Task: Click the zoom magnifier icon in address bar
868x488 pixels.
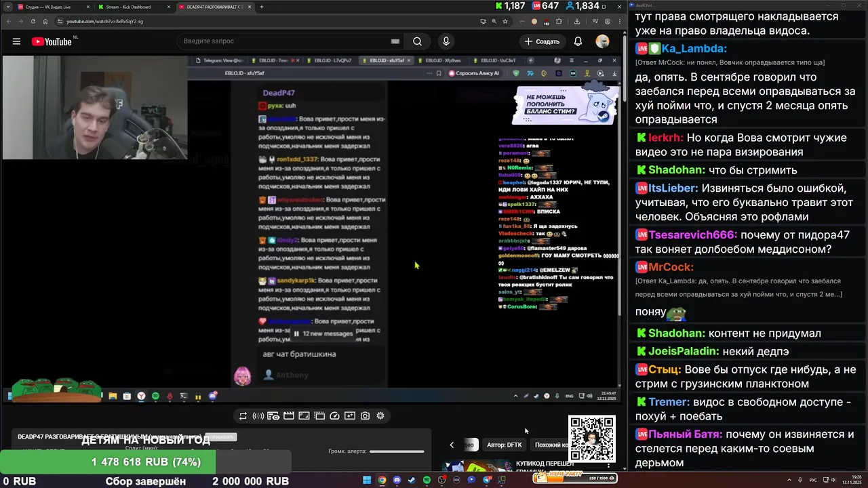Action: coord(494,21)
